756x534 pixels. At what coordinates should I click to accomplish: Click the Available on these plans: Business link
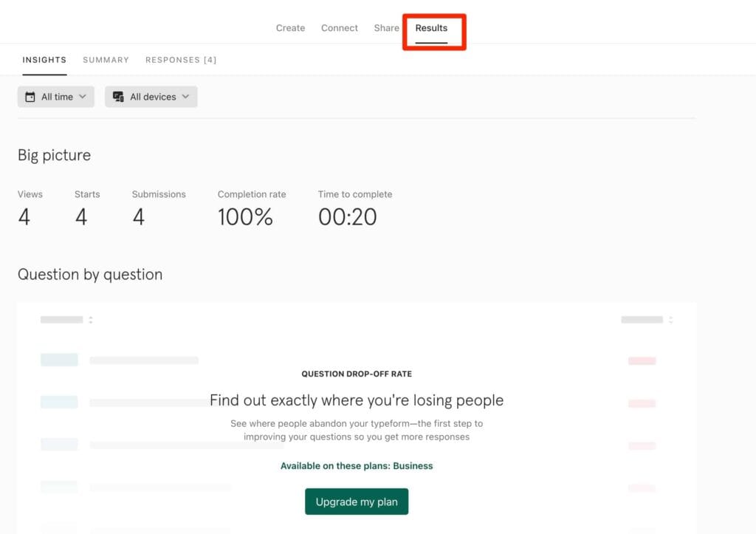click(x=357, y=465)
